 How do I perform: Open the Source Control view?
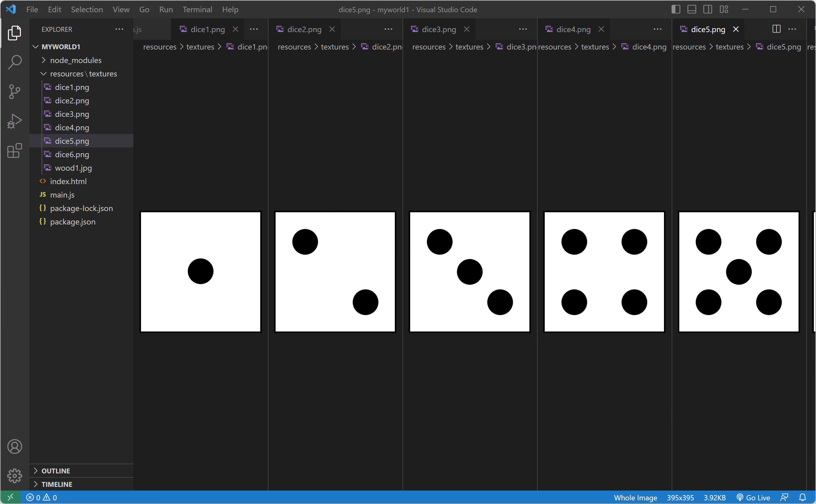[x=15, y=92]
